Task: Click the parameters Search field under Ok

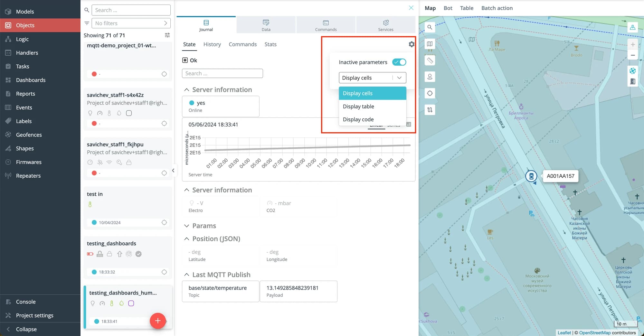Action: (x=222, y=73)
